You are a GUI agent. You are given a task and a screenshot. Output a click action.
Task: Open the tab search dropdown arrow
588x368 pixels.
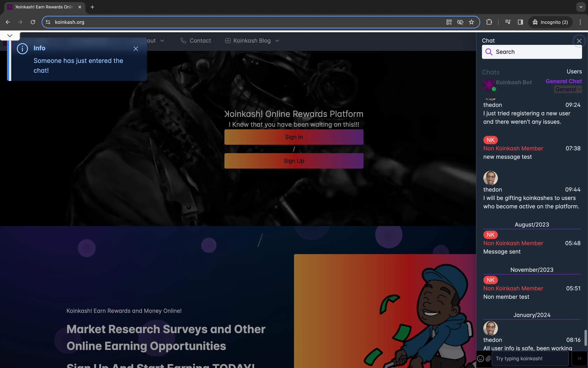click(581, 7)
